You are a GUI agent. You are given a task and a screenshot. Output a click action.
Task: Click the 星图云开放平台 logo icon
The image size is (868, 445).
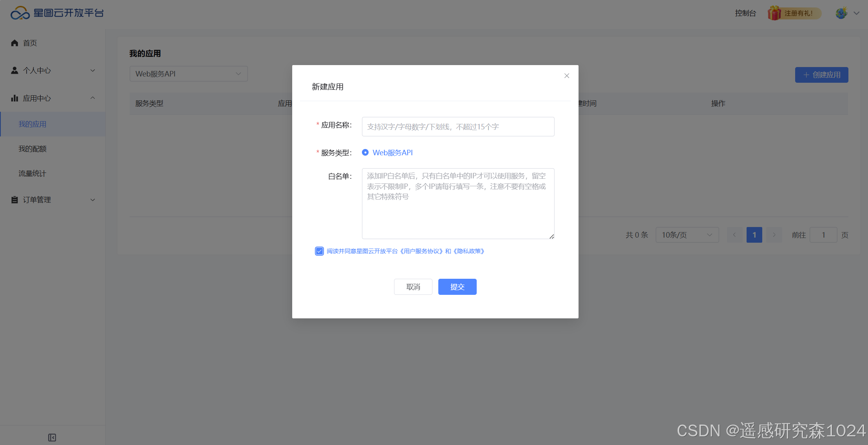point(20,13)
